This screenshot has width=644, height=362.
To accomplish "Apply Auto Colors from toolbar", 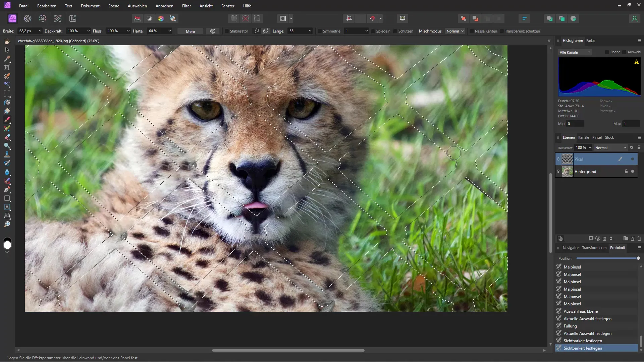I will (x=161, y=18).
